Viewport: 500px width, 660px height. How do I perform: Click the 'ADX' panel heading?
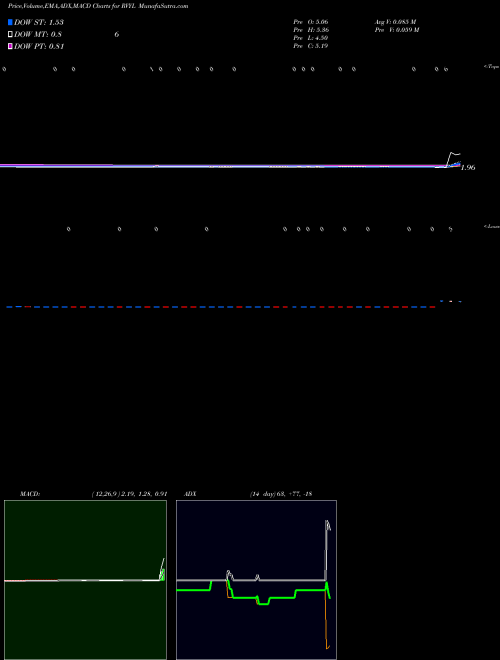click(190, 494)
